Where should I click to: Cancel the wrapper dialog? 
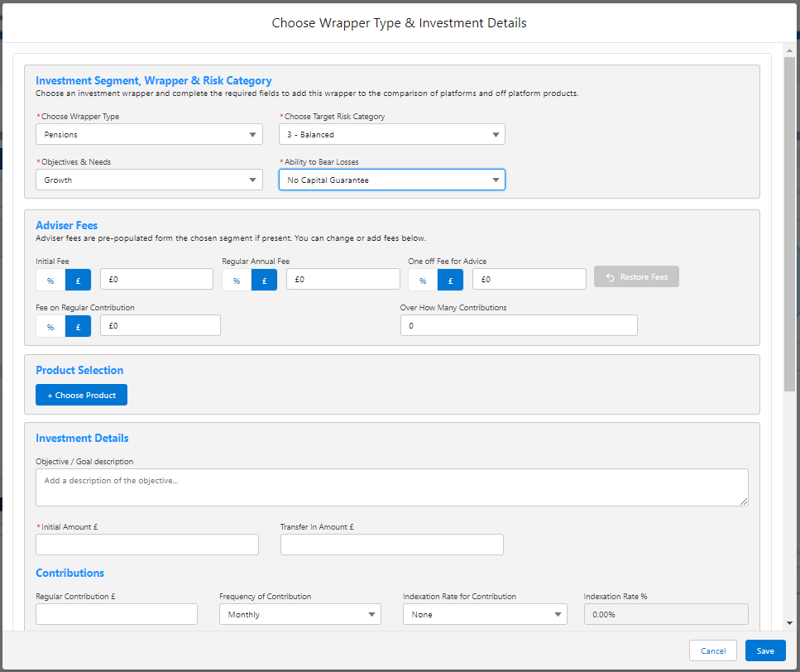pos(712,650)
